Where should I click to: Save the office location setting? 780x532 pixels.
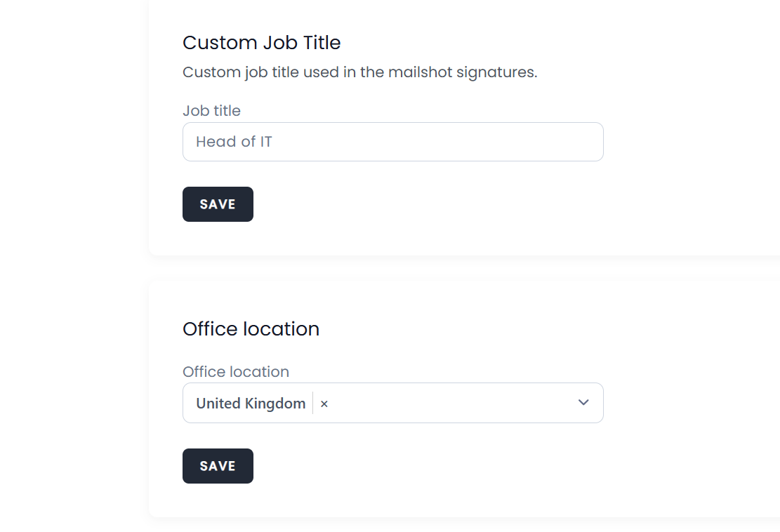(218, 466)
